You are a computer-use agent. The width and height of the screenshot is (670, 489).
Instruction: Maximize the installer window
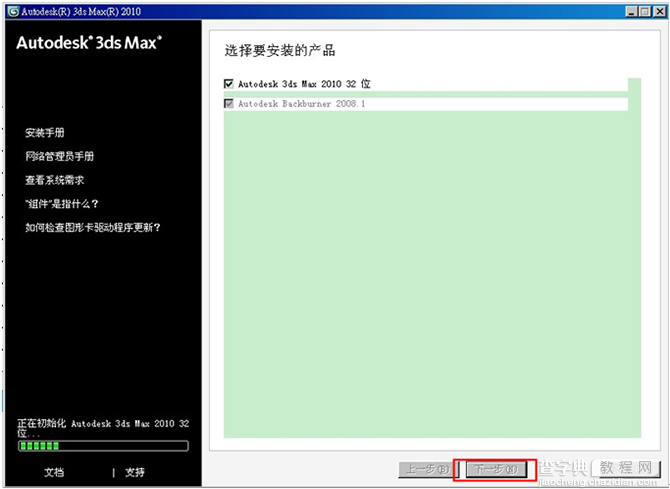[x=645, y=12]
